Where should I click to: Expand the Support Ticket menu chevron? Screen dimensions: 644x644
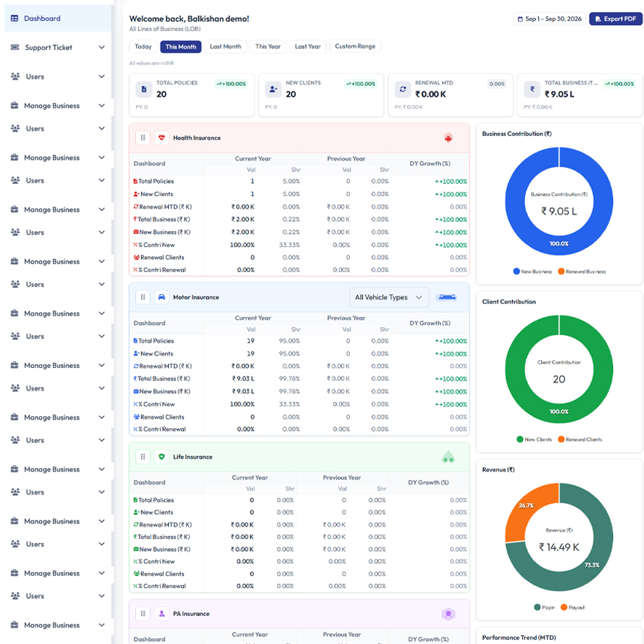click(102, 47)
